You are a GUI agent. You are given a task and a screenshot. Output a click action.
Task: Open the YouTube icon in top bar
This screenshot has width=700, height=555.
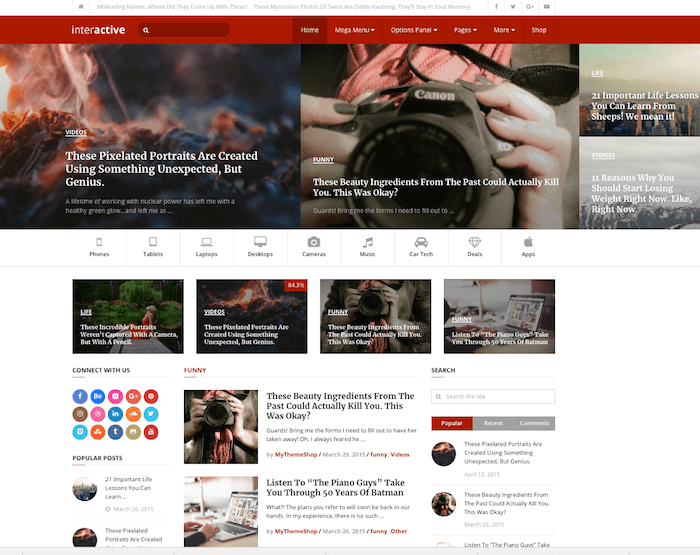click(546, 7)
